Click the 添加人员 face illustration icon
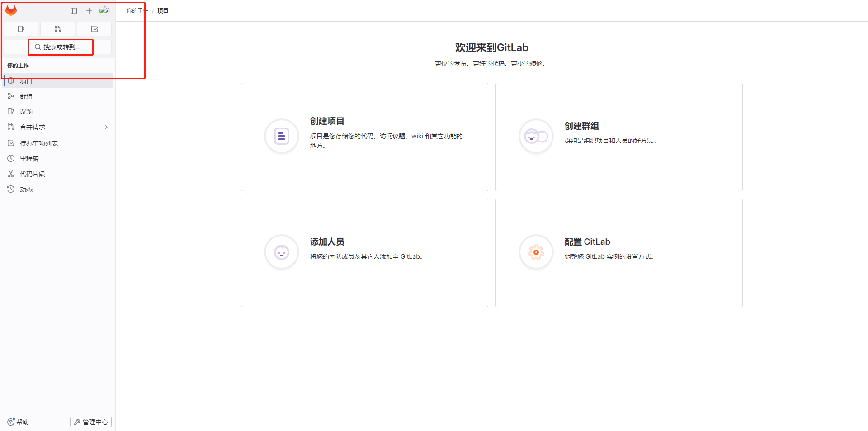The width and height of the screenshot is (868, 431). (282, 252)
